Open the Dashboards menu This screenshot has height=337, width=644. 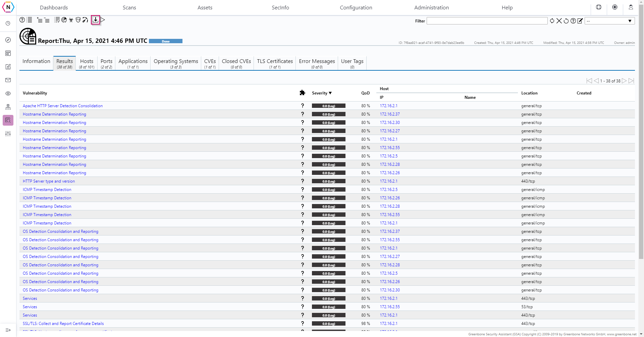(x=54, y=7)
